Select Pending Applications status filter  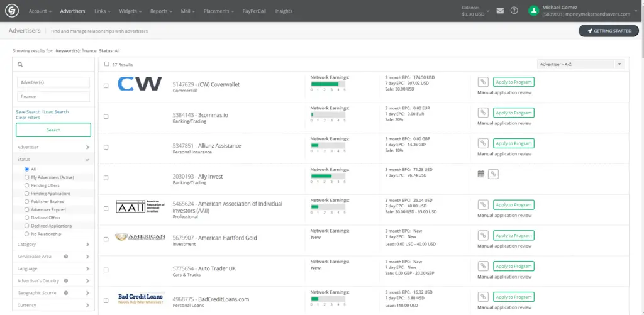coord(26,194)
